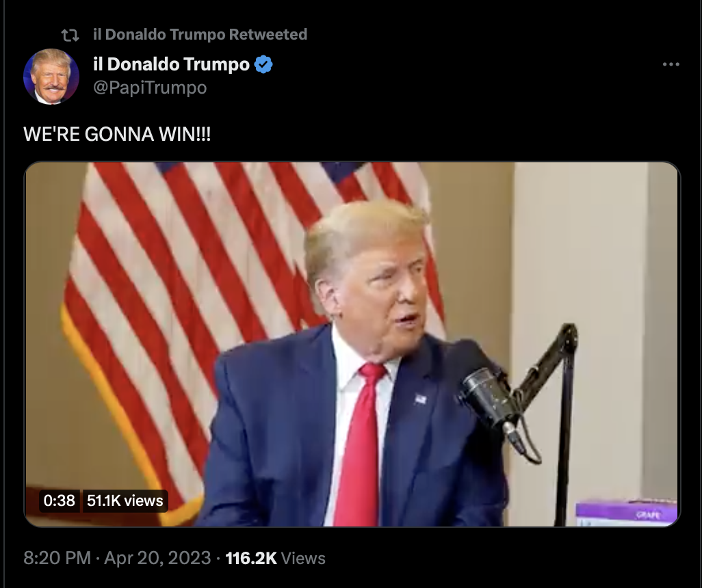Click the "il Donaldo Trumpo Retweeted" label

(x=200, y=34)
